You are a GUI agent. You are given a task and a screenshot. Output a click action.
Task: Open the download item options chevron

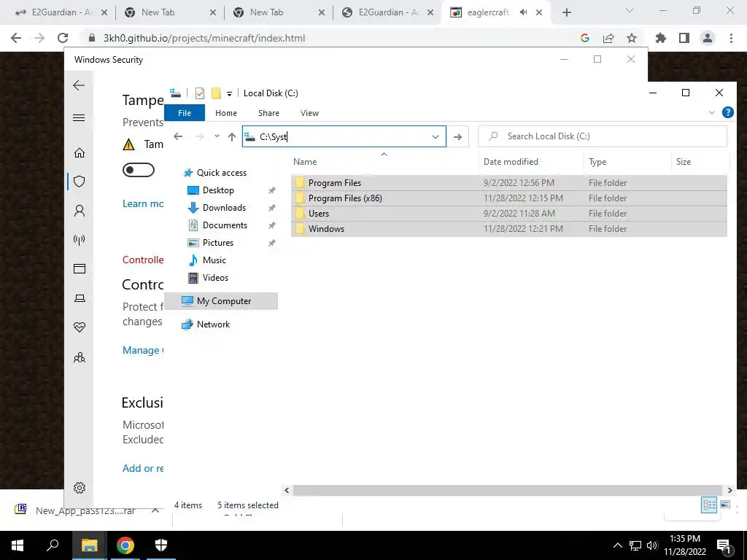(x=155, y=510)
